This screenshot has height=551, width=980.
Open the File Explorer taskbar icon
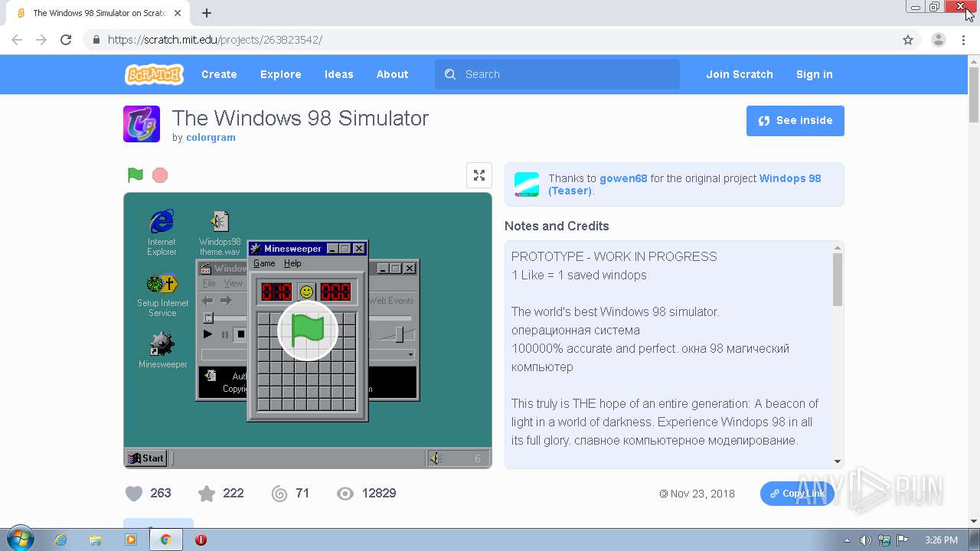tap(96, 540)
